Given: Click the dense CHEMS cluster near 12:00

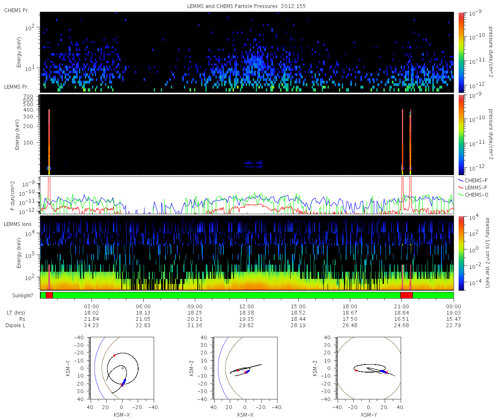Looking at the screenshot, I should tap(257, 63).
